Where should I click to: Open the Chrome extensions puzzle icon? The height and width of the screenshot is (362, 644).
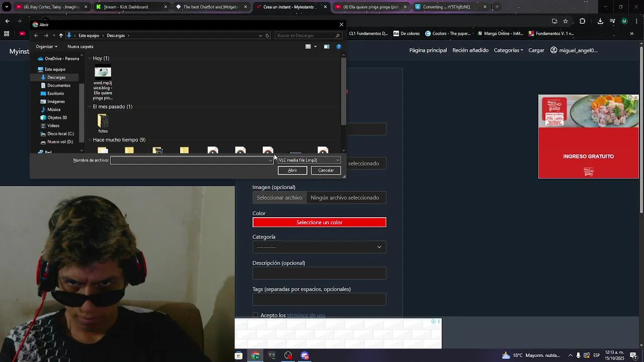point(583,21)
